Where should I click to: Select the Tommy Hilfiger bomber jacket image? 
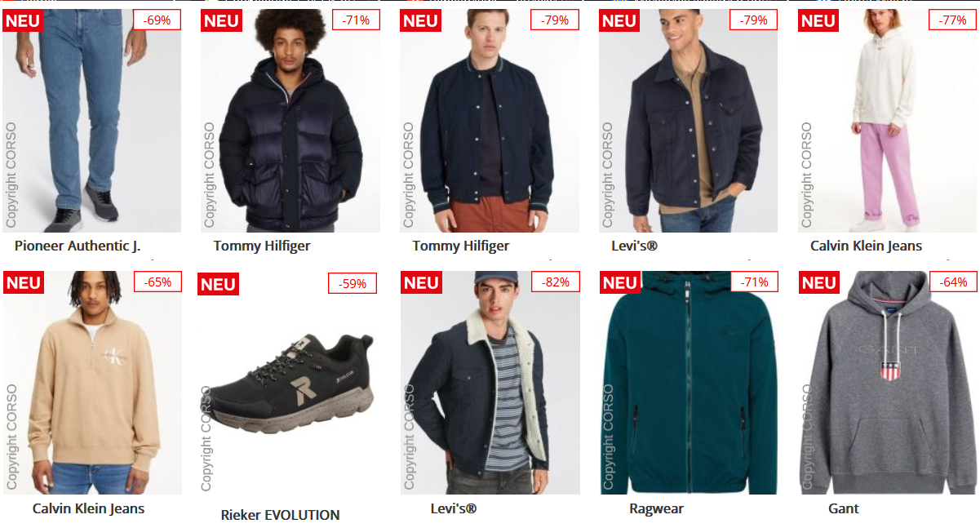(x=489, y=121)
